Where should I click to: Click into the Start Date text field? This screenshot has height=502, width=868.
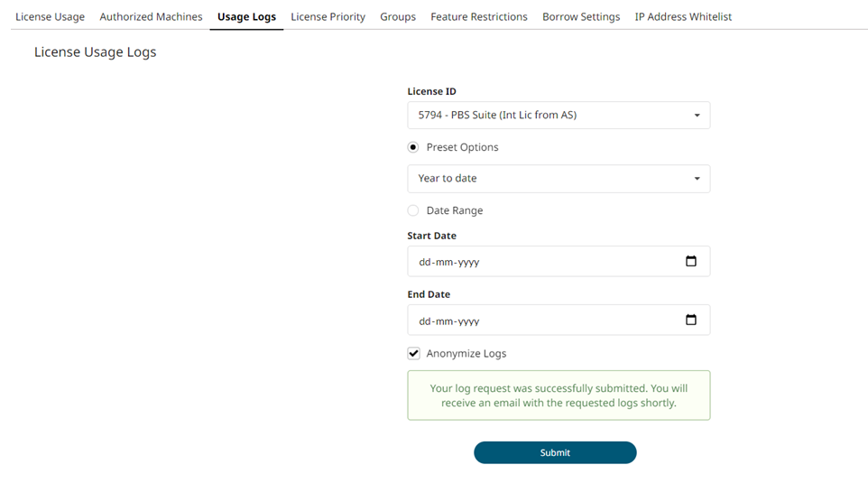(x=541, y=262)
